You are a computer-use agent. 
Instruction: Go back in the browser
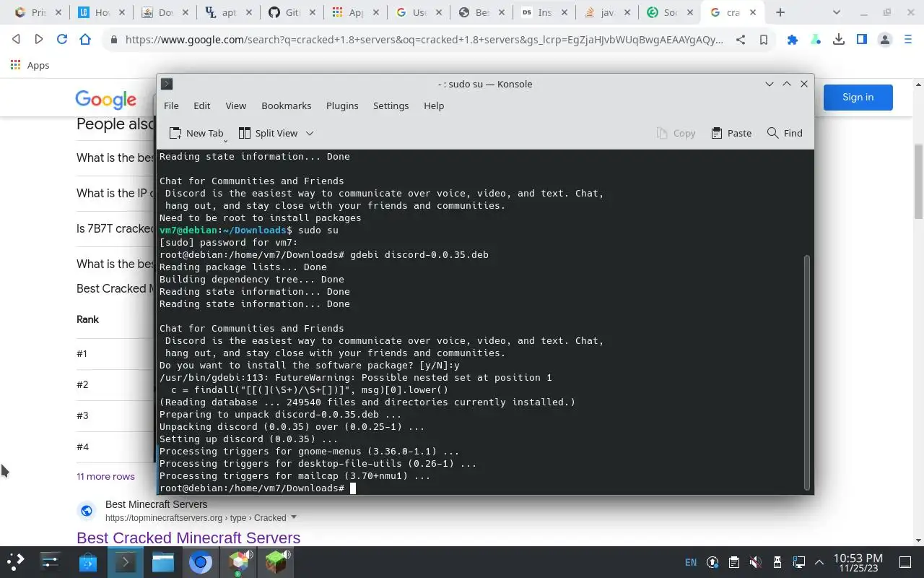[x=16, y=40]
